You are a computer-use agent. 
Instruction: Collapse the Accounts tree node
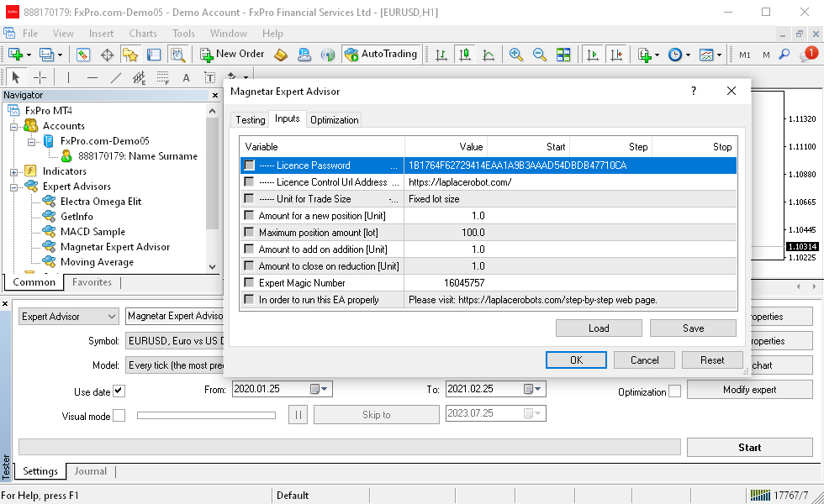(13, 127)
